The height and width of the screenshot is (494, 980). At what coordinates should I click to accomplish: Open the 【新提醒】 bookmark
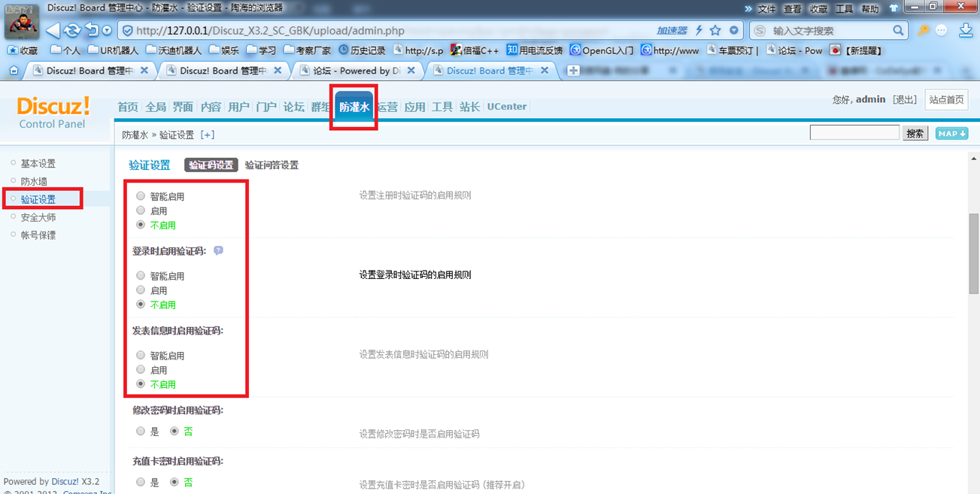pos(856,50)
